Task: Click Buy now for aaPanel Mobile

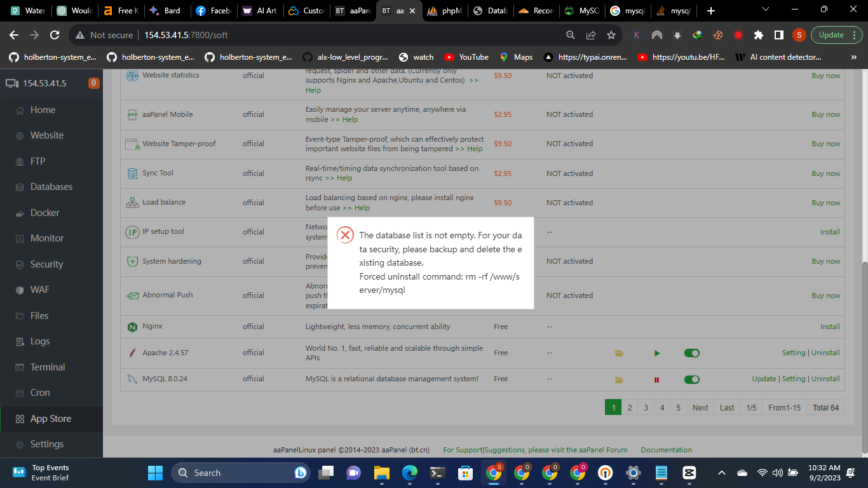Action: [825, 114]
